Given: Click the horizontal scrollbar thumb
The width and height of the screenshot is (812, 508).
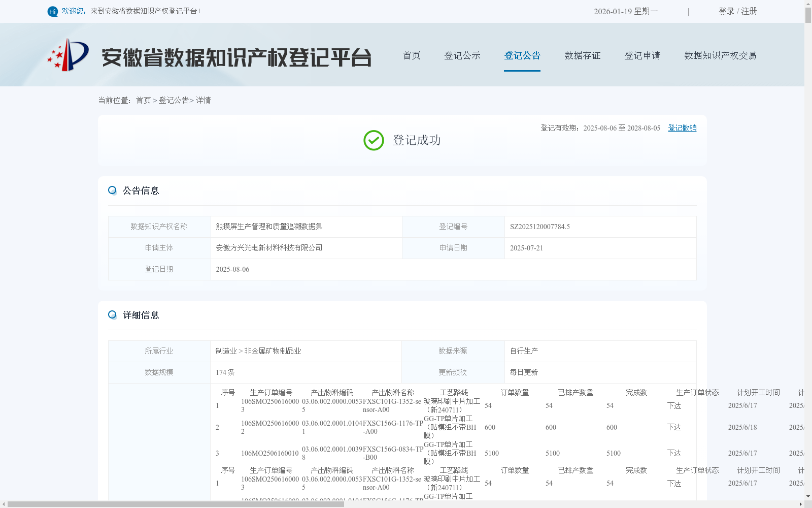Looking at the screenshot, I should pos(176,504).
